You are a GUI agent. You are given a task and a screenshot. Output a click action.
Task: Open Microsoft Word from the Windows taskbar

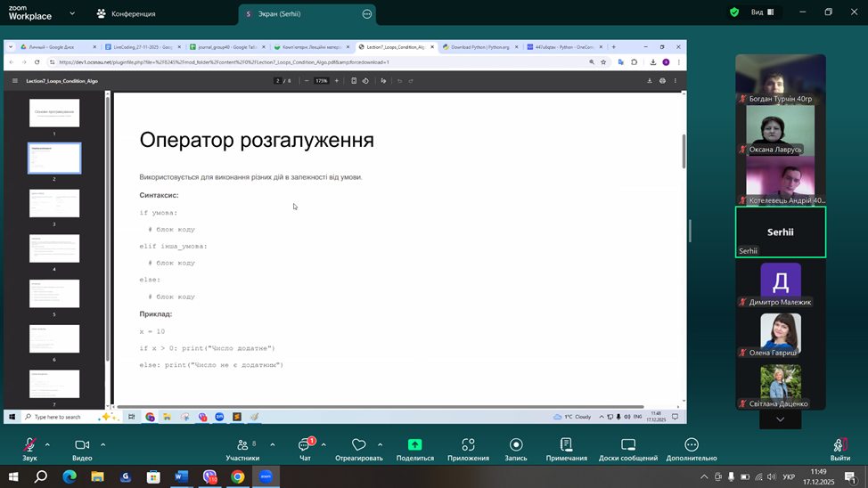click(x=182, y=476)
